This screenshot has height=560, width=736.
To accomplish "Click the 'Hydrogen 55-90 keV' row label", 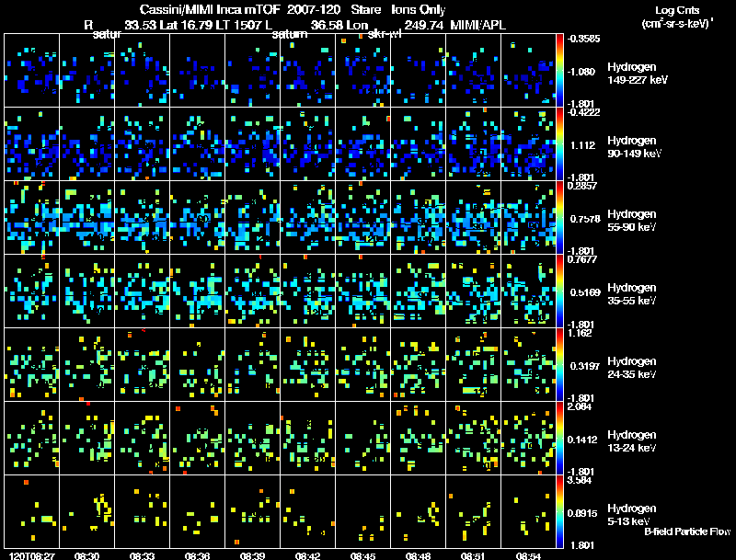I will coord(632,221).
